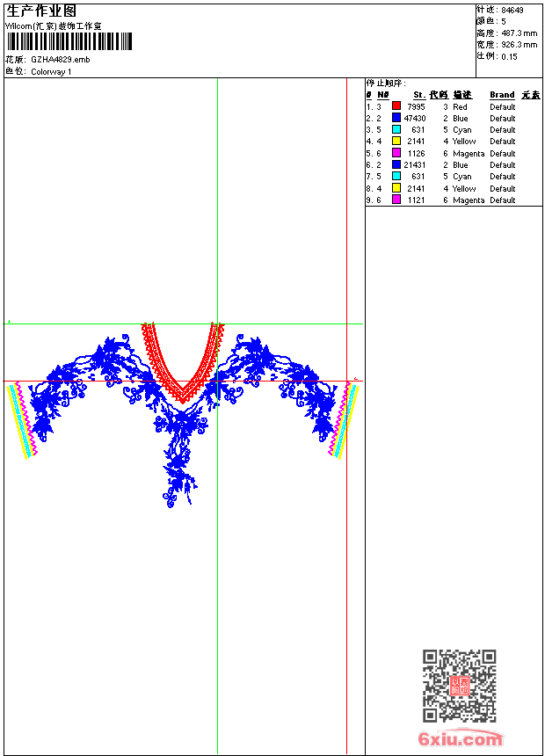Click the GZHA4829.emb file name
This screenshot has width=545, height=756.
click(60, 60)
